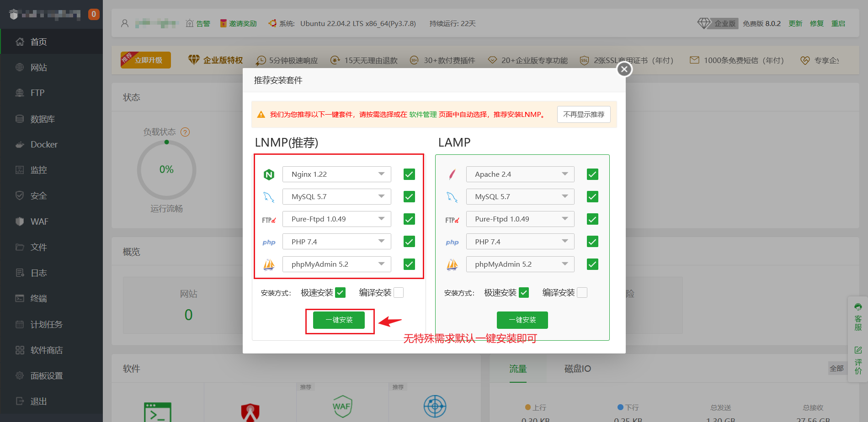
Task: Click the Nginx logo icon in LNMP
Action: point(269,174)
